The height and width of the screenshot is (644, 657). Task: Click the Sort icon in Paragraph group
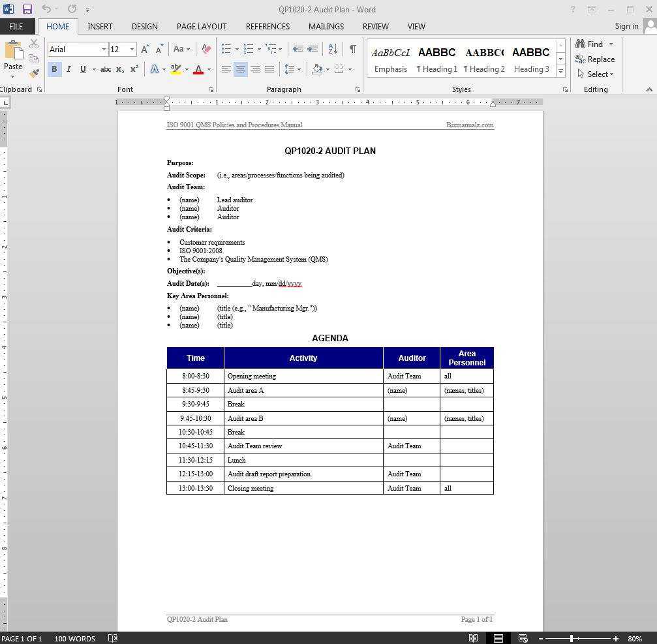pyautogui.click(x=332, y=49)
